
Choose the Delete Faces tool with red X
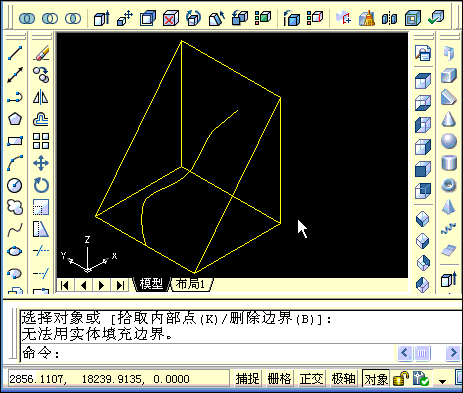[x=171, y=18]
